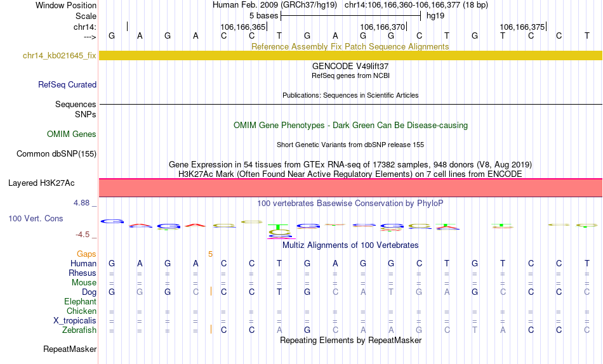This screenshot has height=364, width=603.
Task: Click the Layered H3K27Ac track label
Action: (x=41, y=183)
